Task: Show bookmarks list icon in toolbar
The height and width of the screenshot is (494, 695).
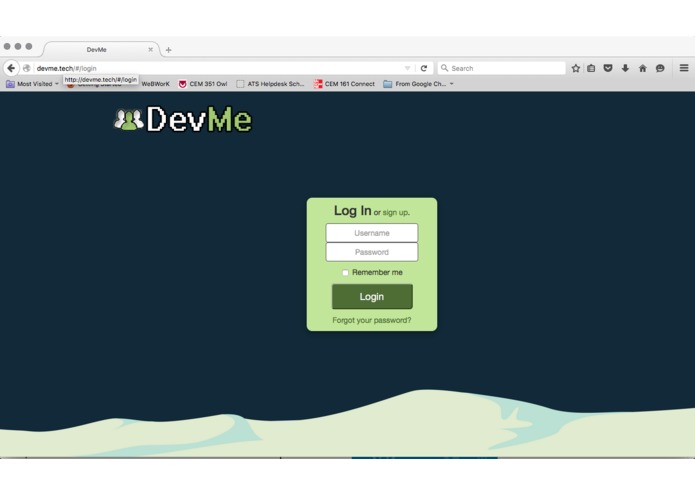Action: (x=591, y=68)
